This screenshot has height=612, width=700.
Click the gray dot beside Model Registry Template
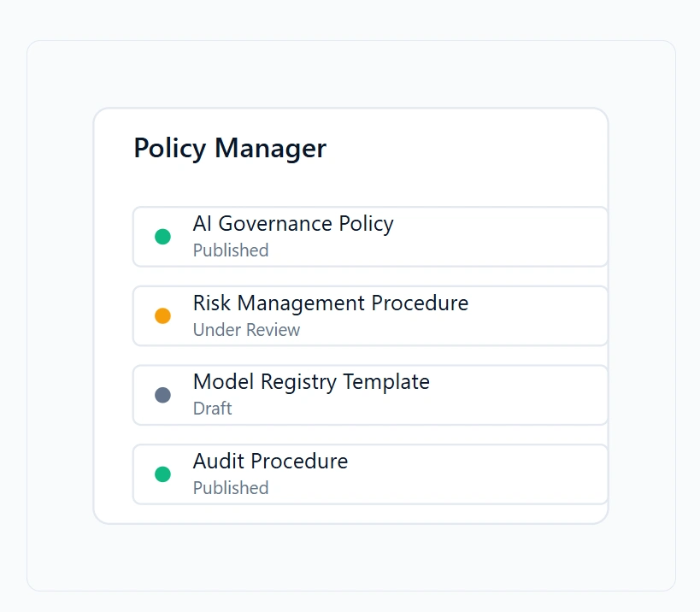[x=162, y=395]
